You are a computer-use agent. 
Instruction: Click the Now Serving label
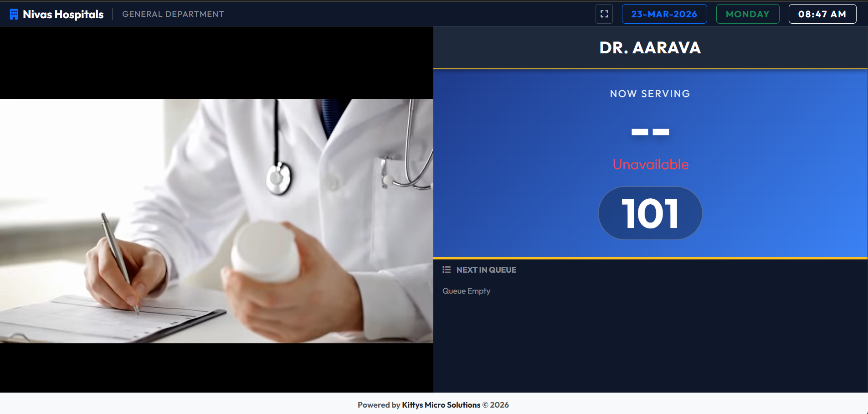[650, 94]
